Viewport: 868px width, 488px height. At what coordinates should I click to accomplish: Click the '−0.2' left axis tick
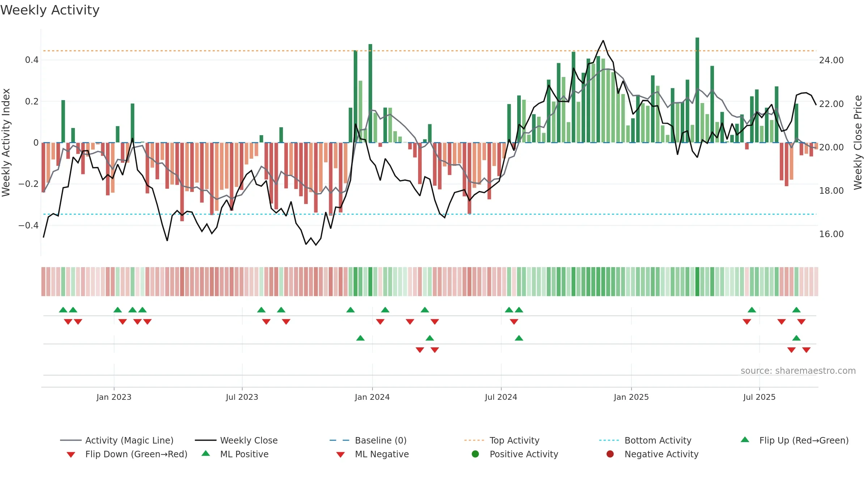(x=29, y=184)
